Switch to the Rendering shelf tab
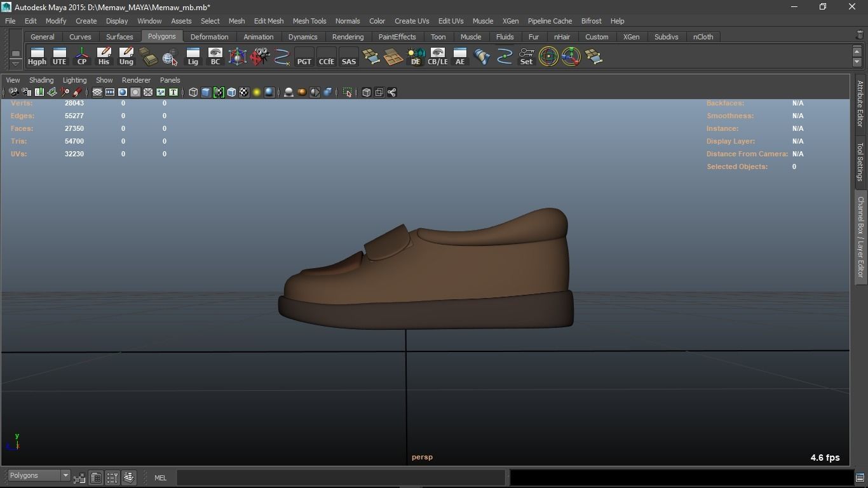The height and width of the screenshot is (488, 868). click(x=348, y=37)
